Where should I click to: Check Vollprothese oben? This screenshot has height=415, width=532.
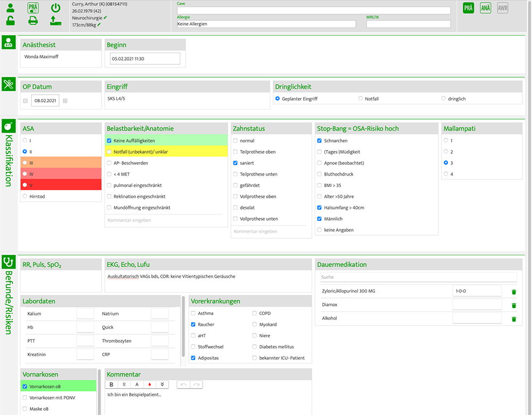click(235, 196)
